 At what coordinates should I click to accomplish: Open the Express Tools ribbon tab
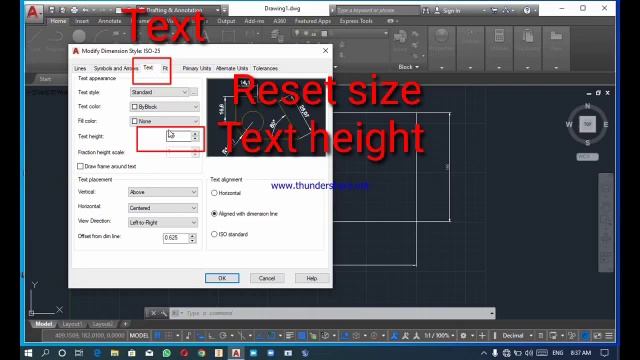(x=356, y=21)
